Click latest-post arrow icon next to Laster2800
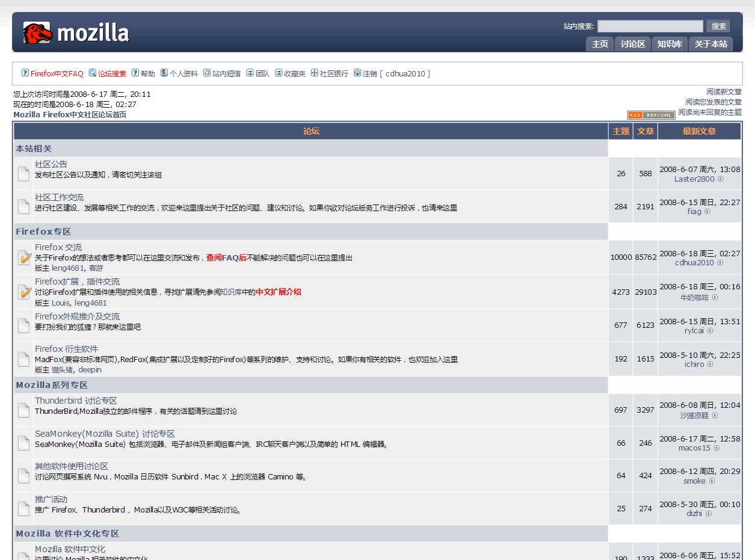755x560 pixels. [721, 179]
